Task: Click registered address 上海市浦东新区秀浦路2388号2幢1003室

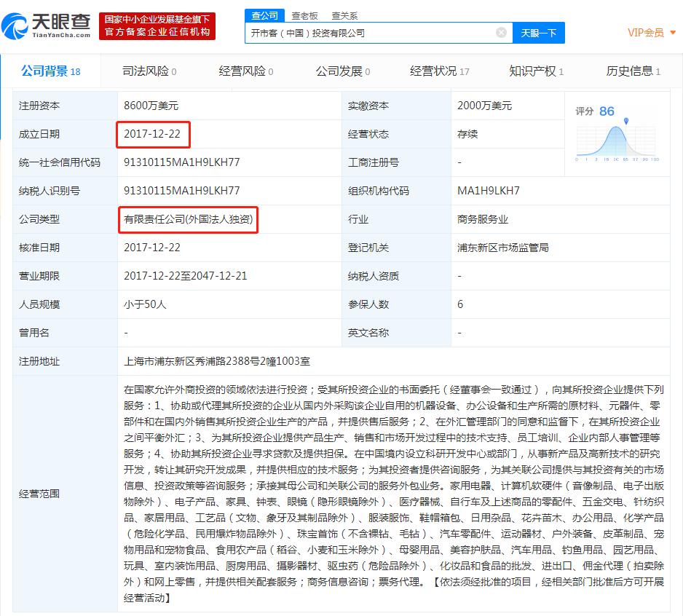Action: (x=217, y=361)
